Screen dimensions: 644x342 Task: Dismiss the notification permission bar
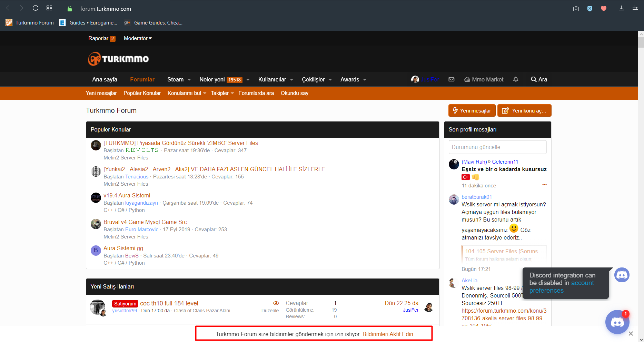pos(631,334)
